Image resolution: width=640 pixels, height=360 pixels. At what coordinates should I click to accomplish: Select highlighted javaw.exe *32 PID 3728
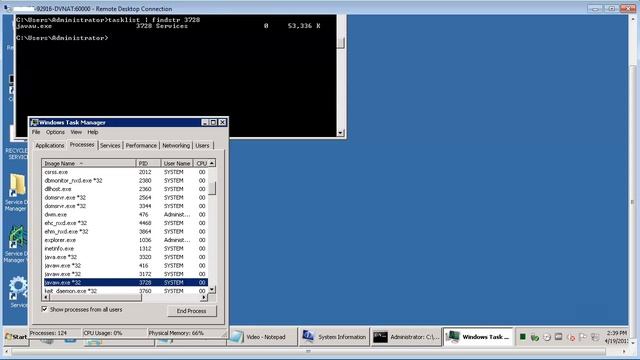(x=125, y=282)
